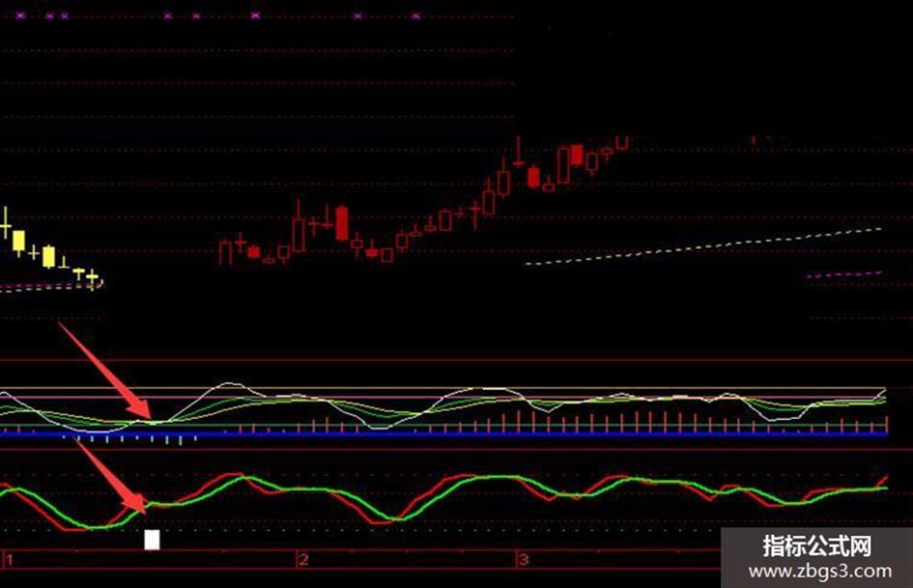Screen dimensions: 913x588
Task: Click the "1" label on the time axis
Action: [10, 560]
